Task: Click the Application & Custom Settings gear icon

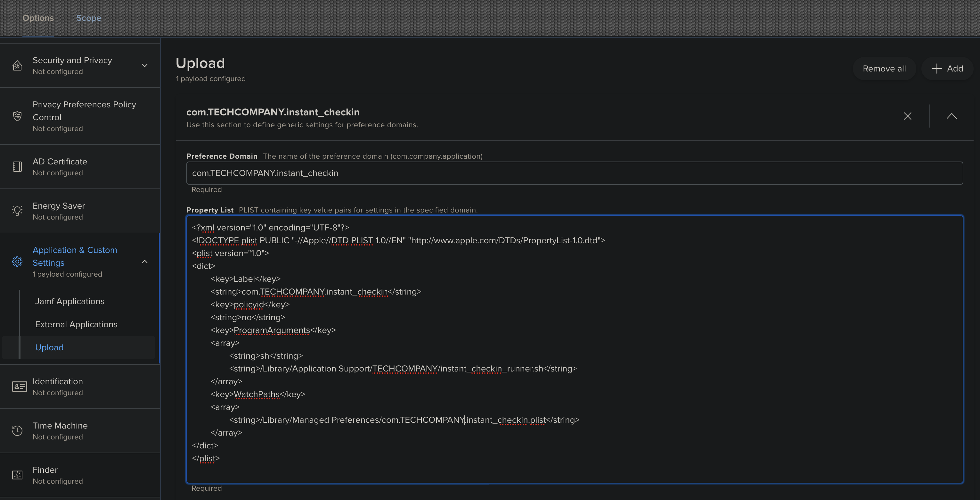Action: point(17,262)
